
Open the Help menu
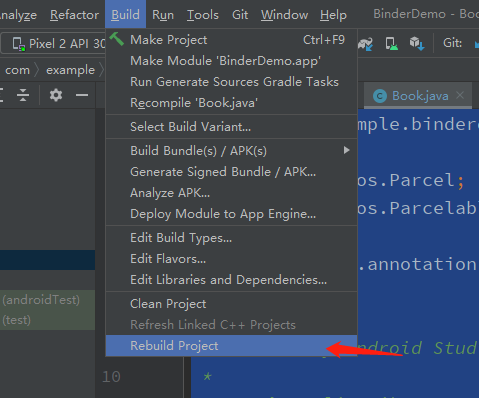(x=333, y=15)
